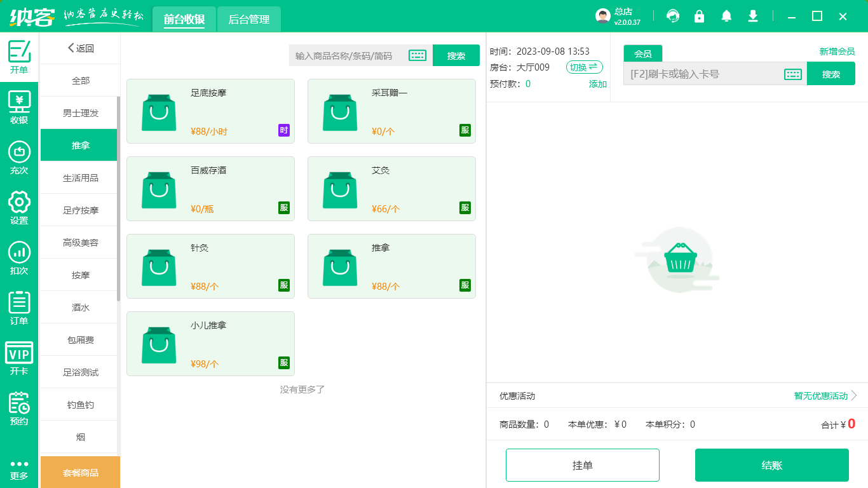Image resolution: width=868 pixels, height=488 pixels.
Task: Click the lock screen icon in the titlebar
Action: [x=699, y=16]
